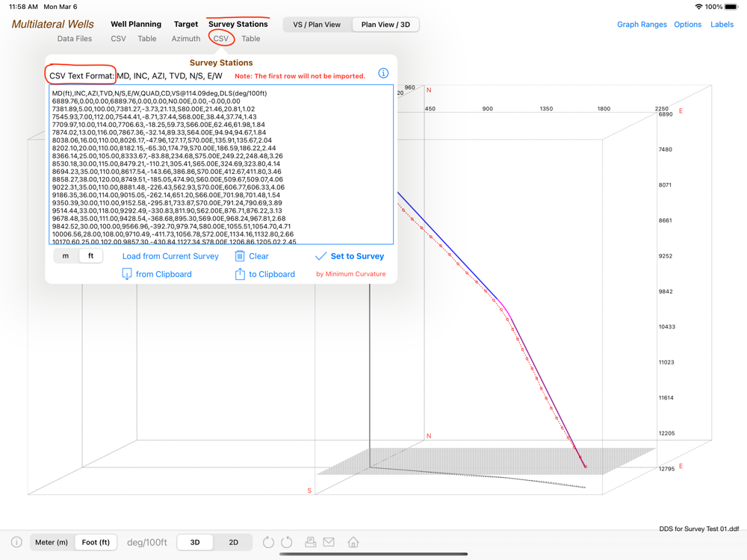Switch to 2D view mode
This screenshot has height=560, width=747.
click(233, 542)
